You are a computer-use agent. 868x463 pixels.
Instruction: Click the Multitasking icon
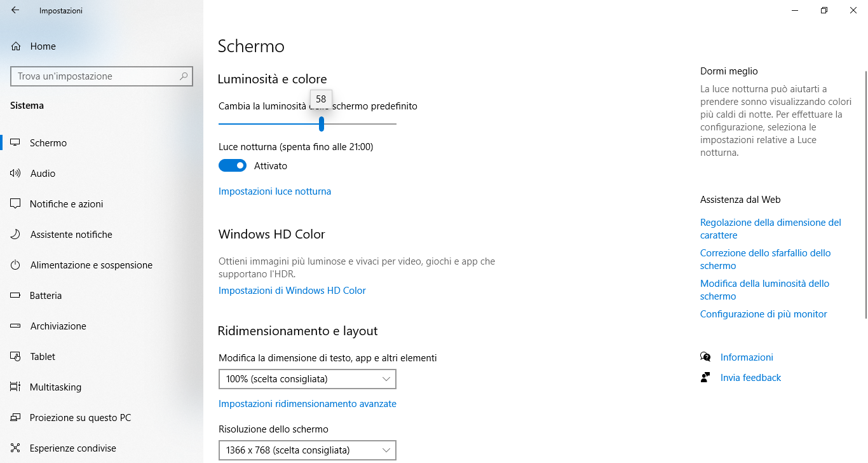click(16, 387)
